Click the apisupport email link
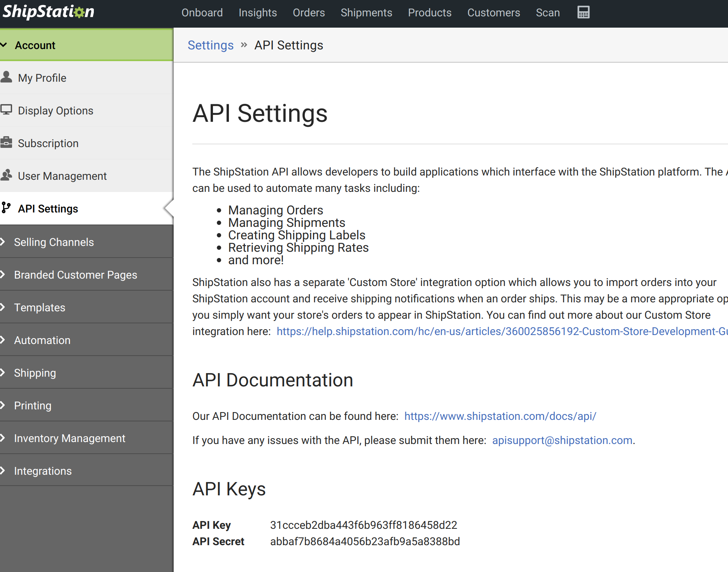Screen dimensions: 728x572 click(x=562, y=440)
